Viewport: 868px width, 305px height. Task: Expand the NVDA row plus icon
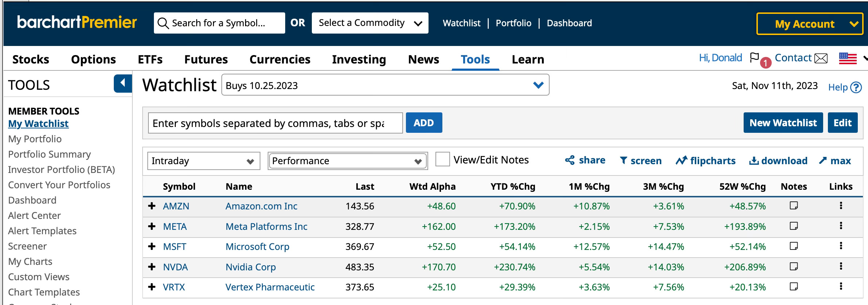tap(152, 267)
